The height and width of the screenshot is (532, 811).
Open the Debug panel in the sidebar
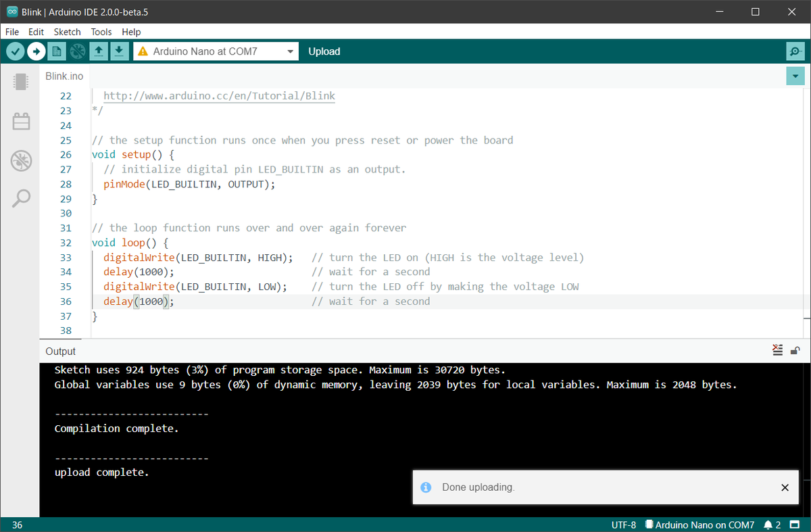21,160
